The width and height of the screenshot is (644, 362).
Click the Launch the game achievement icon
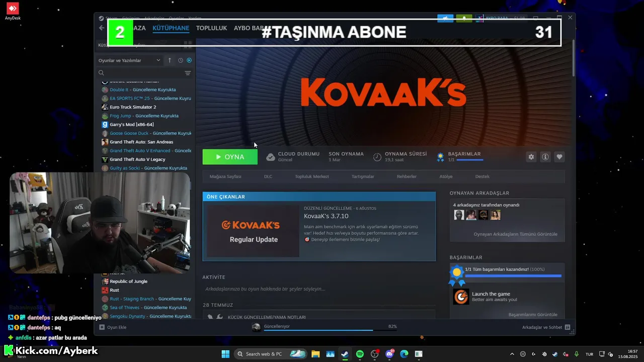(461, 297)
